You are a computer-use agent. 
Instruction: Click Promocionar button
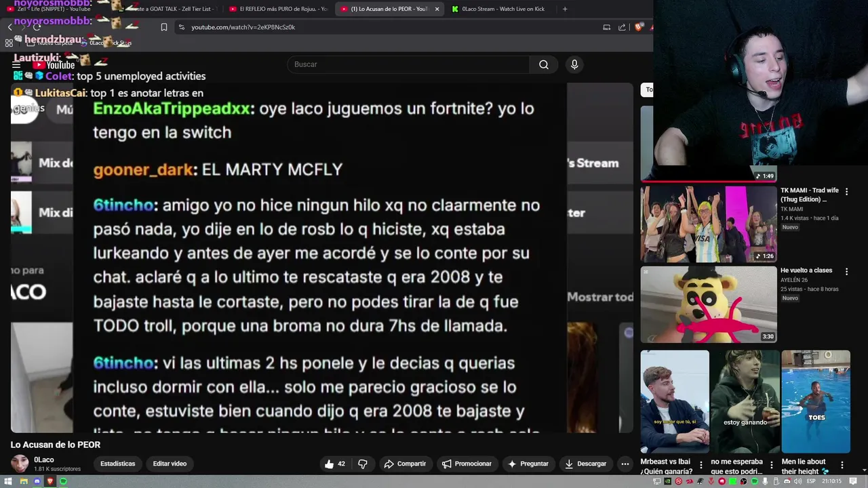coord(467,464)
